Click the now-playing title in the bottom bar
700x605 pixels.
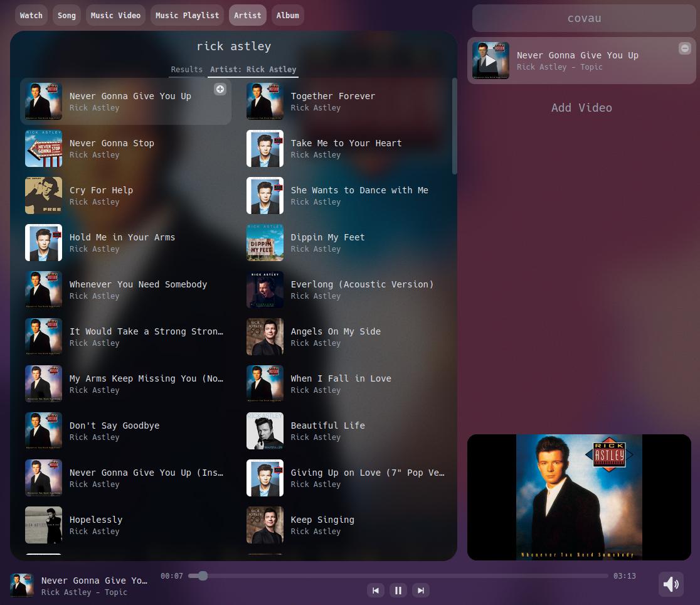tap(94, 581)
